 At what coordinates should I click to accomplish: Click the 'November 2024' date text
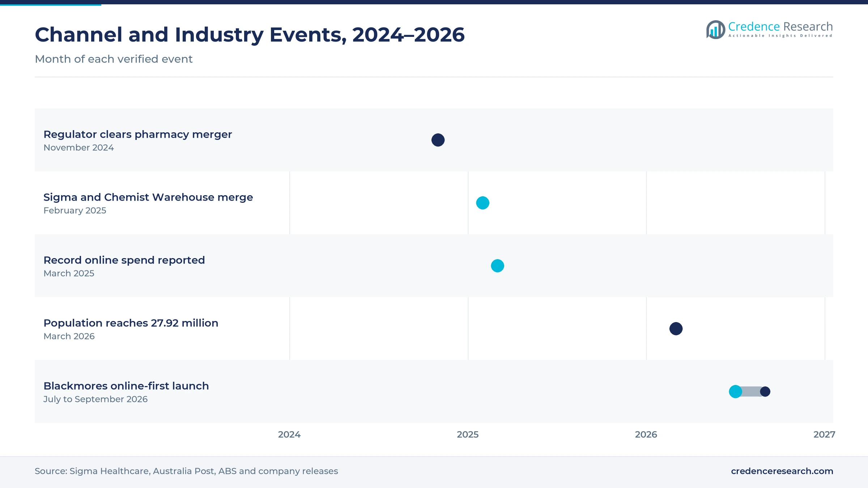(78, 147)
